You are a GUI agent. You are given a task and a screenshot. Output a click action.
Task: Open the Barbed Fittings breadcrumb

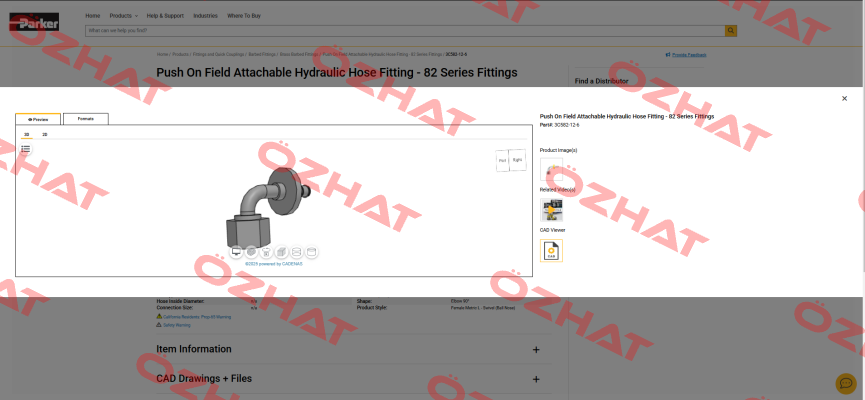pyautogui.click(x=261, y=55)
